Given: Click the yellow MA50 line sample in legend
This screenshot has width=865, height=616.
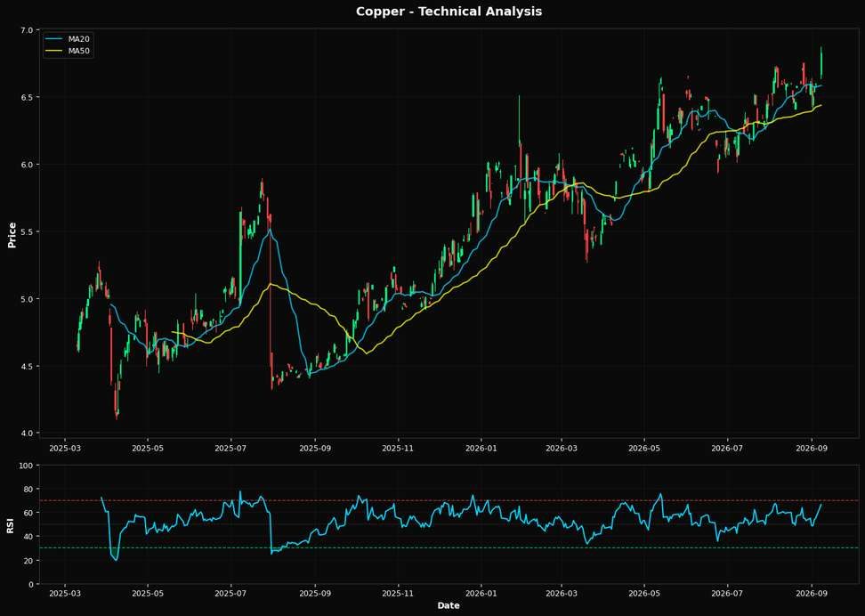Looking at the screenshot, I should point(54,52).
